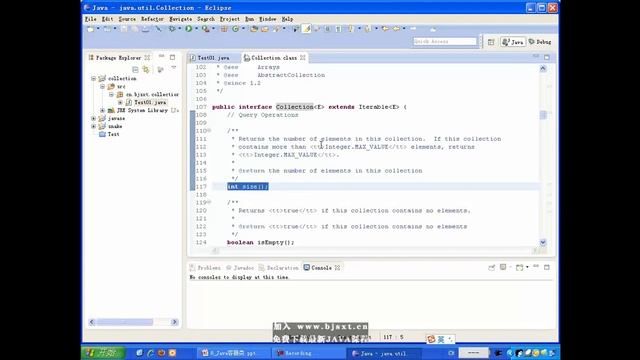640x360 pixels.
Task: Toggle Link with Editor in Package Explorer
Action: [146, 69]
